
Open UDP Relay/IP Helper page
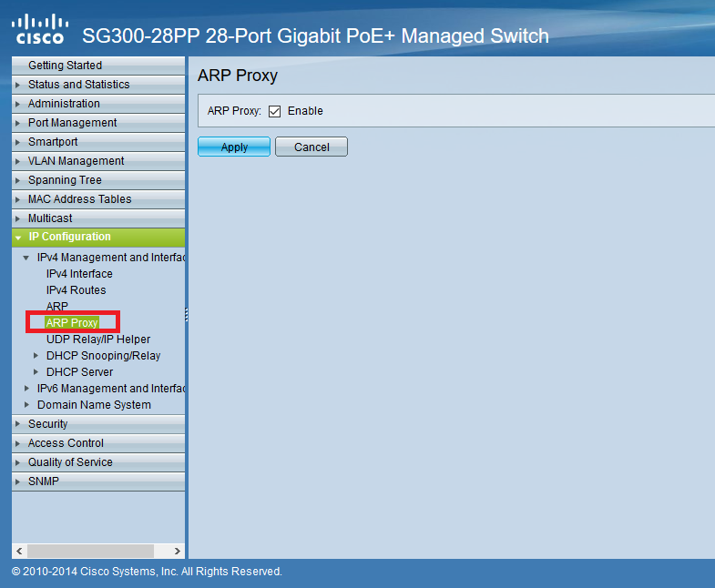(98, 340)
